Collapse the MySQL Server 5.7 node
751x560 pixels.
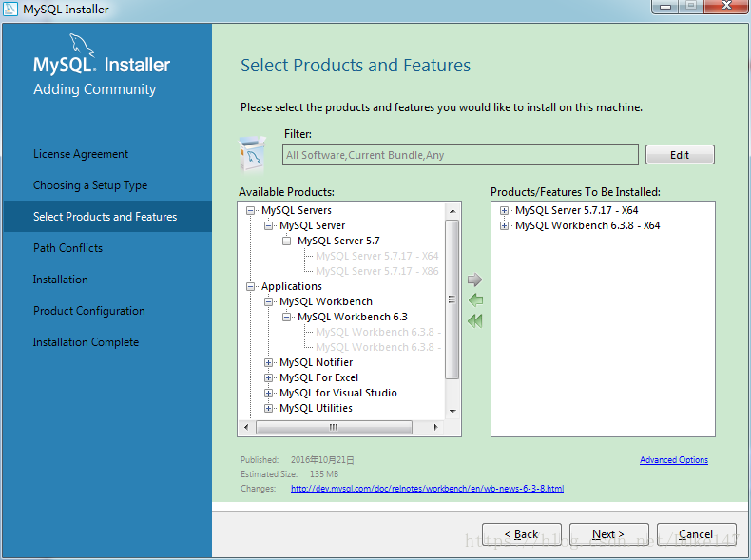pos(286,241)
